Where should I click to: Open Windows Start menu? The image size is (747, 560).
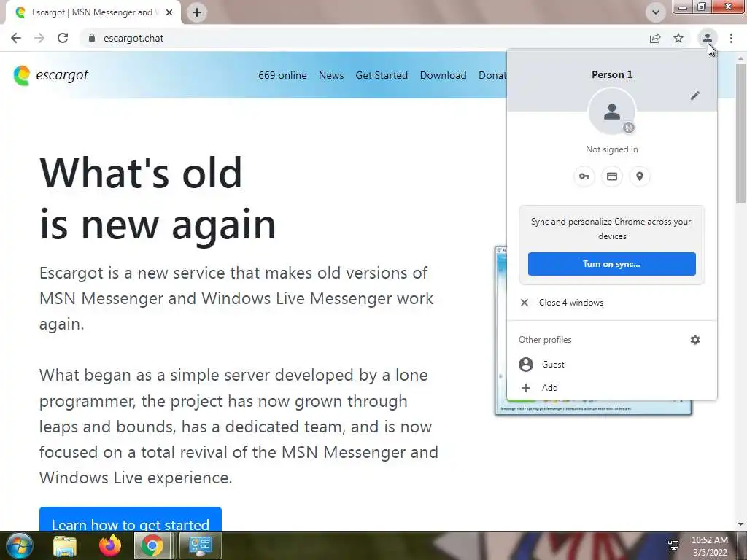tap(18, 545)
